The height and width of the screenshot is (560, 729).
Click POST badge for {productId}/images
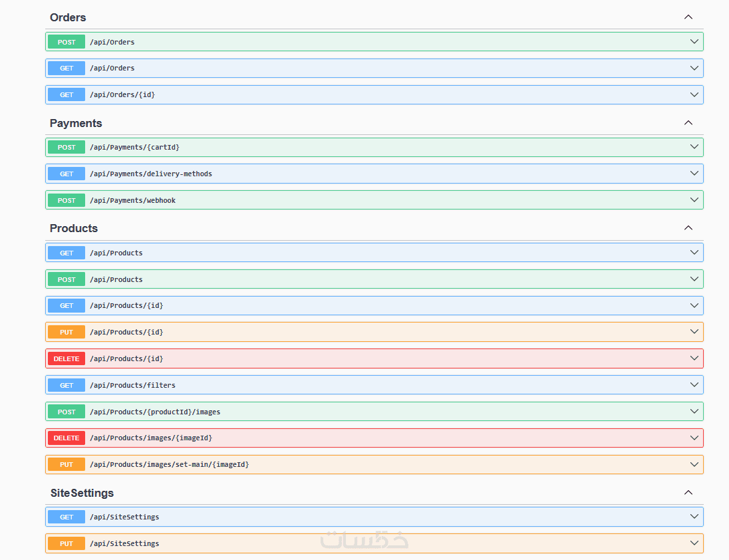tap(67, 412)
